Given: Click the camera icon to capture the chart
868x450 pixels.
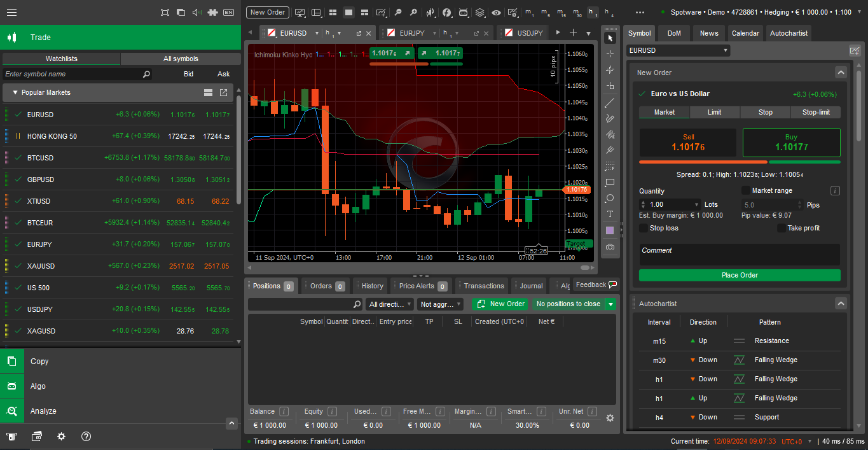Looking at the screenshot, I should [x=610, y=246].
